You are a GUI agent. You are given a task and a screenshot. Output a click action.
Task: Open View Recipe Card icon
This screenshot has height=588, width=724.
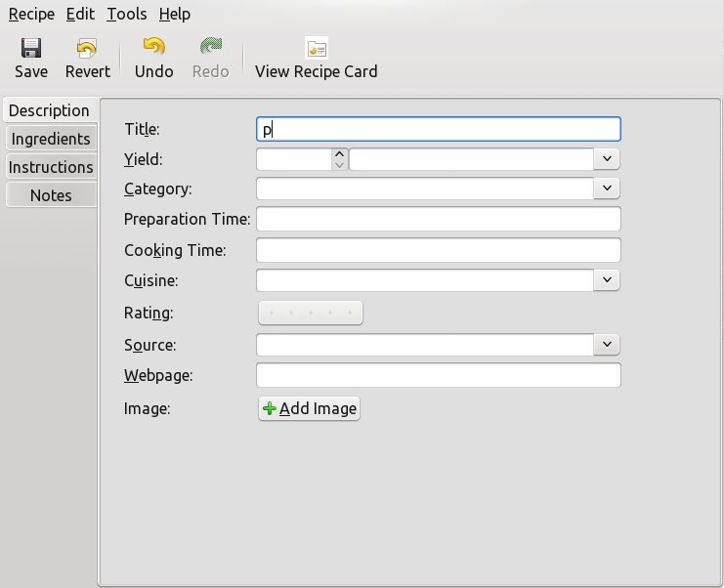point(317,48)
